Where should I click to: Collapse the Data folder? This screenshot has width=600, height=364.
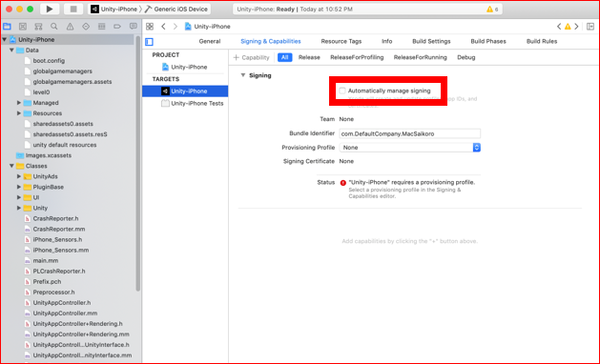coord(11,50)
